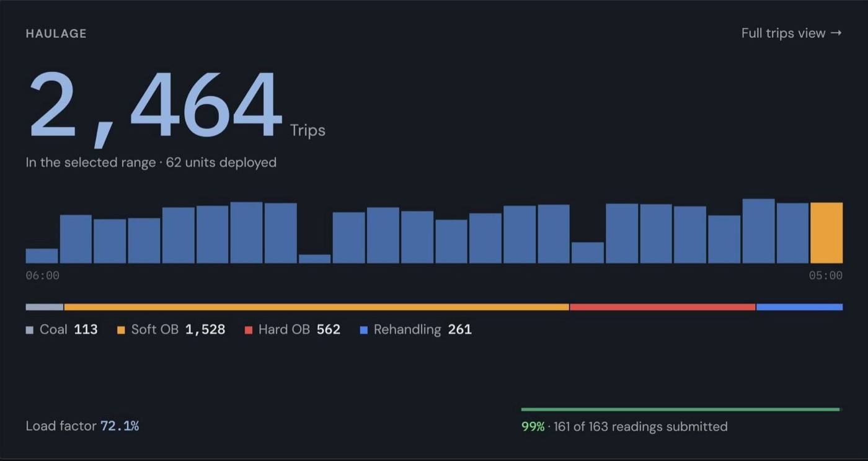Click the gray Coal legend swatch
Screen dimensions: 868x461
point(29,330)
